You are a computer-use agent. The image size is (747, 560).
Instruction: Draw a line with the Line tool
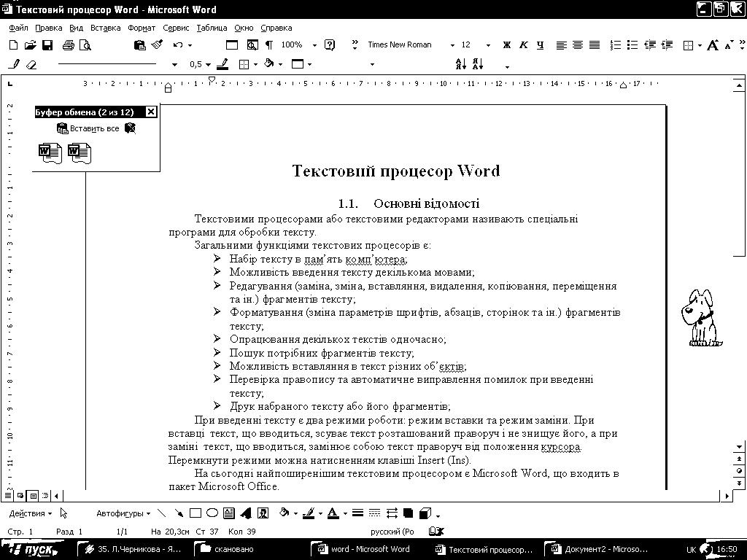coord(161,513)
